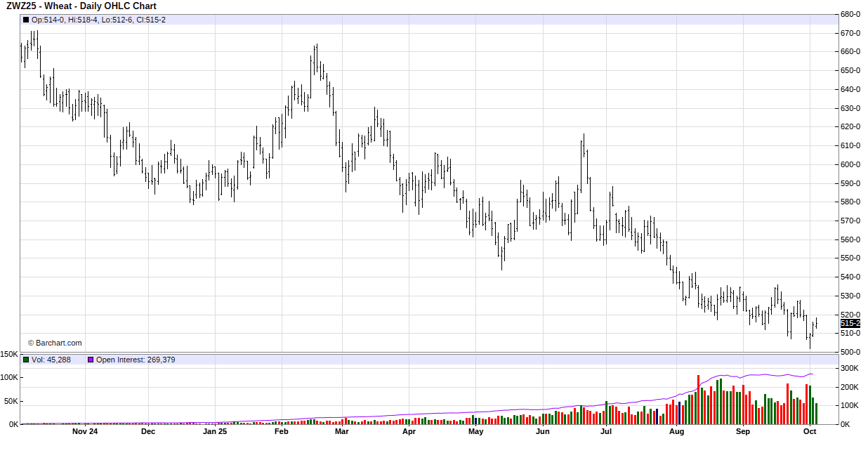Screen dimensions: 868x453
Task: Select the OHLC readout showing Op:514-0
Action: (99, 20)
